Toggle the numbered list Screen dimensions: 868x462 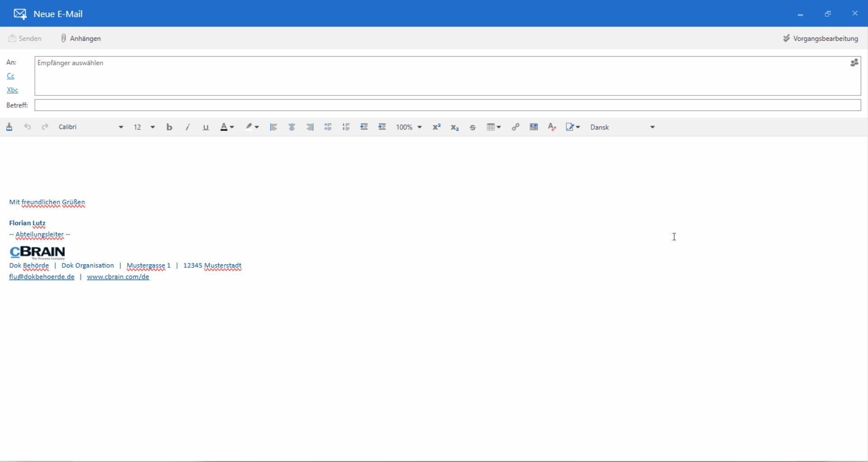(346, 127)
